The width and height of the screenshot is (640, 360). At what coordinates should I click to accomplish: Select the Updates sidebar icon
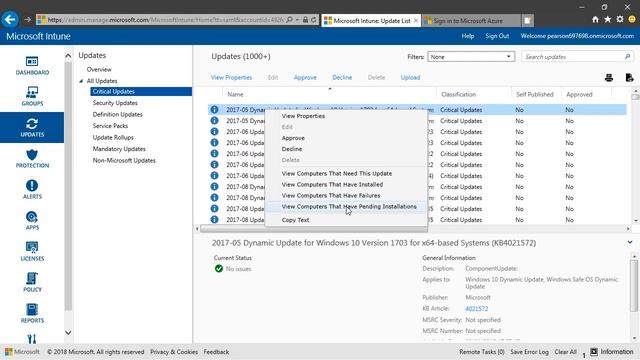click(x=32, y=123)
